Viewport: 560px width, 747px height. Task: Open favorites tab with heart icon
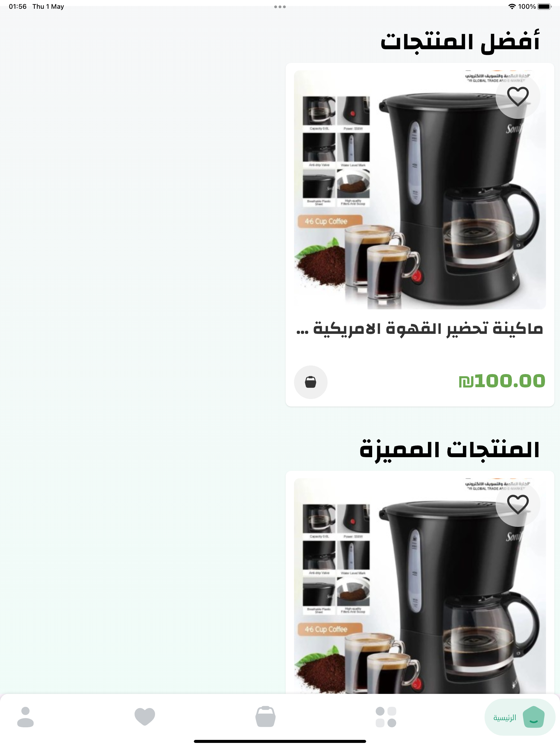pyautogui.click(x=145, y=717)
